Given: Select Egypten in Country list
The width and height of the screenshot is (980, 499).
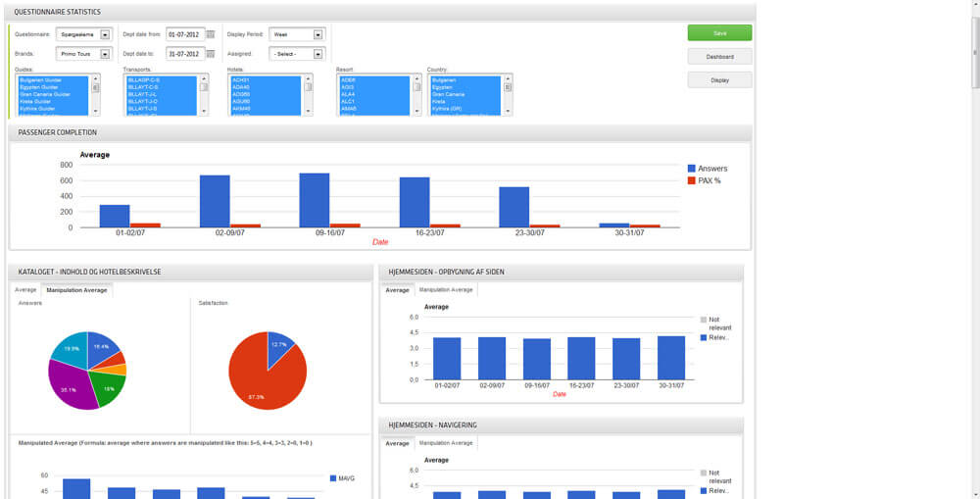Looking at the screenshot, I should (465, 87).
